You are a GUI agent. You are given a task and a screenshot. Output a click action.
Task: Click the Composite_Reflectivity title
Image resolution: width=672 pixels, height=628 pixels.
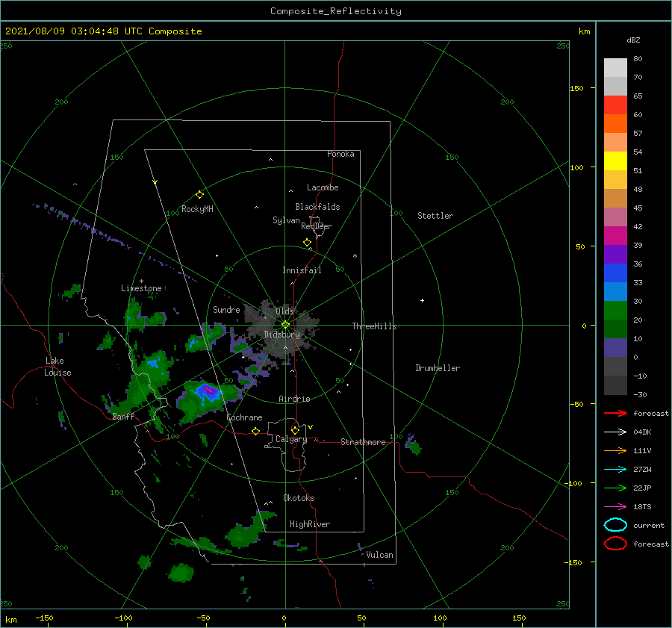336,11
